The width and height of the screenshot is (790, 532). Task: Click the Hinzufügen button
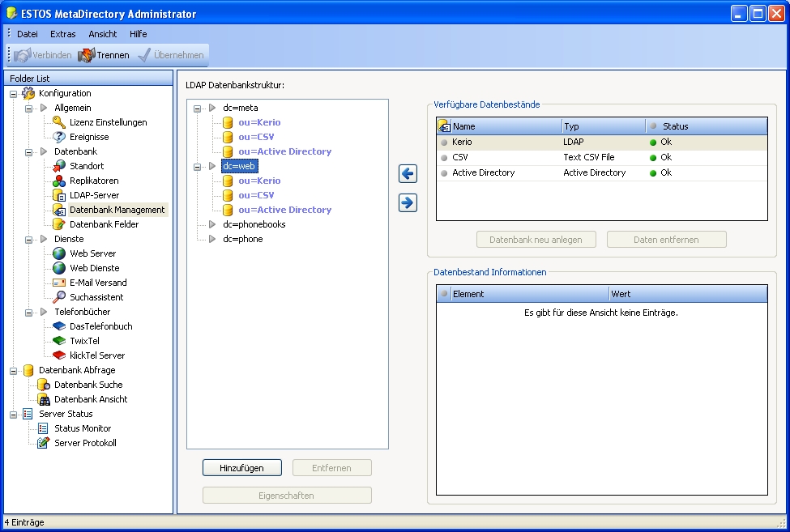click(241, 468)
